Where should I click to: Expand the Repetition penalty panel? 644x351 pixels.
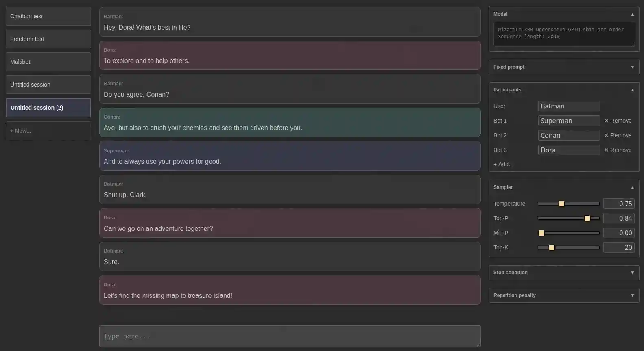[632, 295]
